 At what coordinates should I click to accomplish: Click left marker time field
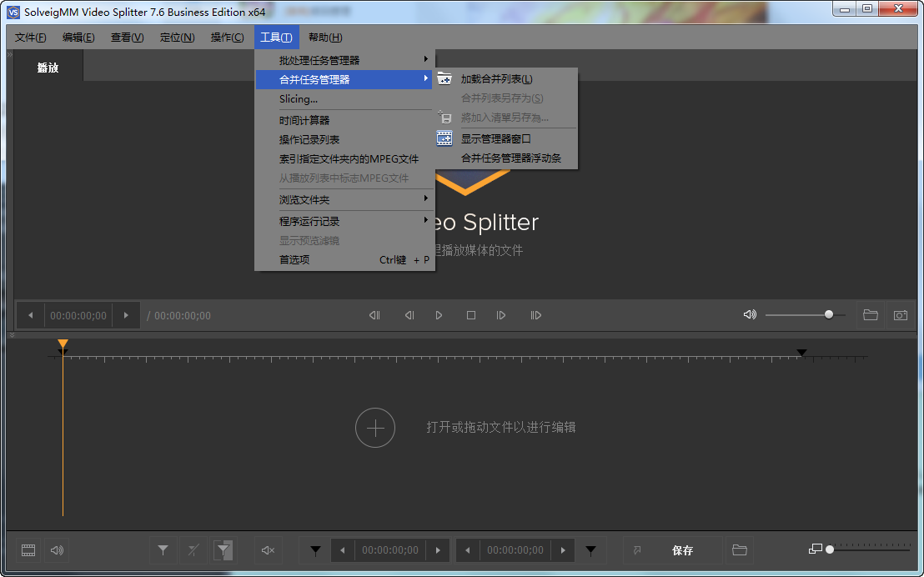click(x=390, y=550)
